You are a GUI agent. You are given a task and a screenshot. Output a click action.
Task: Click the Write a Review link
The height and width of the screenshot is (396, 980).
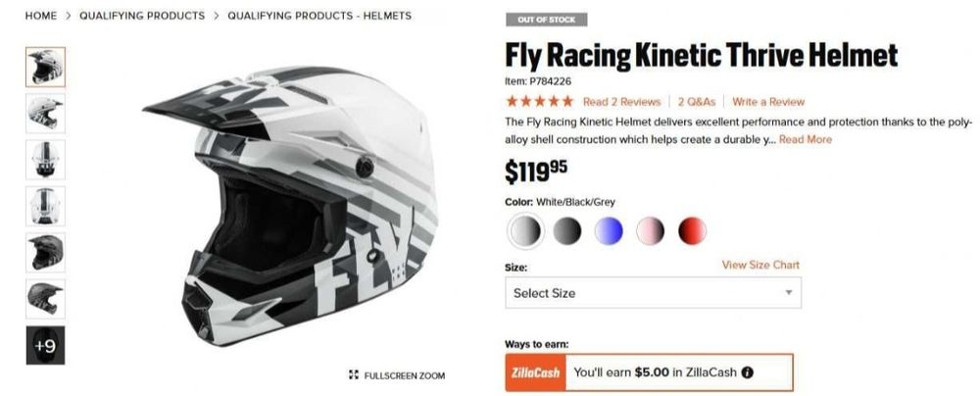click(x=768, y=101)
